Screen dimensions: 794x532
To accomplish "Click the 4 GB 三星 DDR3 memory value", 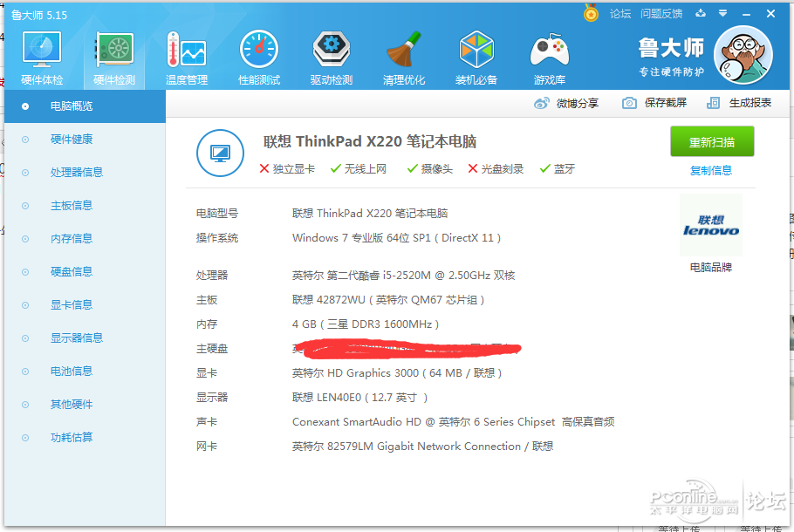I will click(x=366, y=324).
